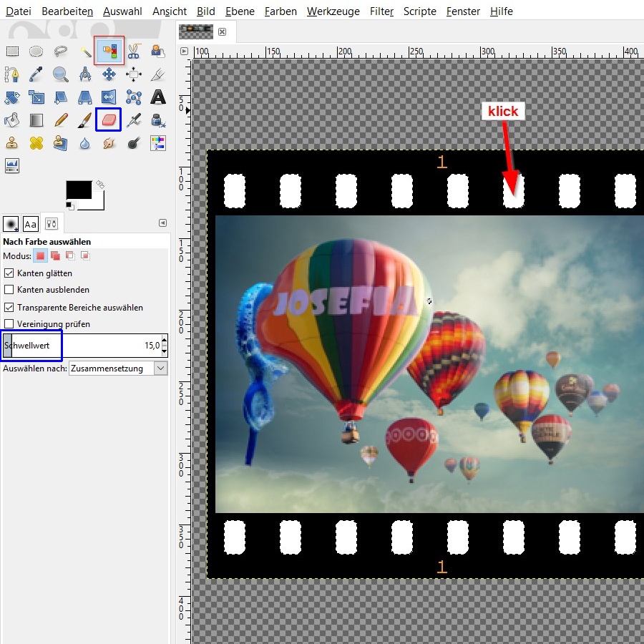Toggle Vereinigung prüfen checkbox

(x=9, y=324)
